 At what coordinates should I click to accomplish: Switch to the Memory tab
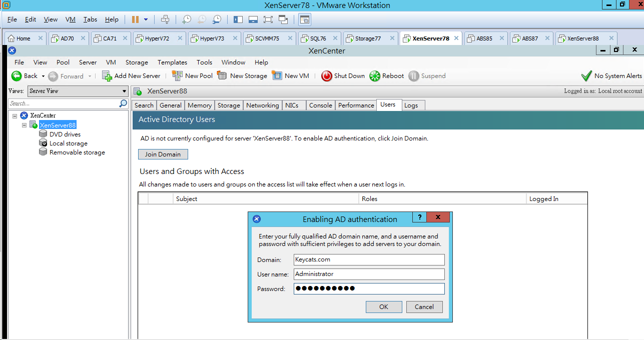click(200, 105)
